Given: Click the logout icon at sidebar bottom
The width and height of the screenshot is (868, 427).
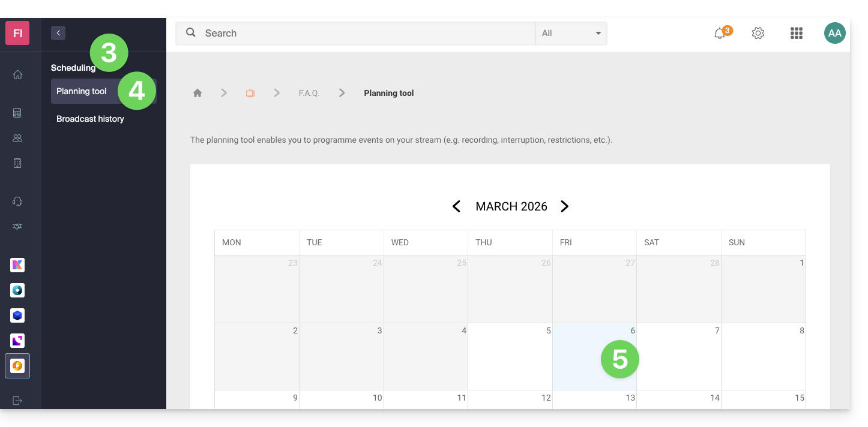Looking at the screenshot, I should click(17, 401).
